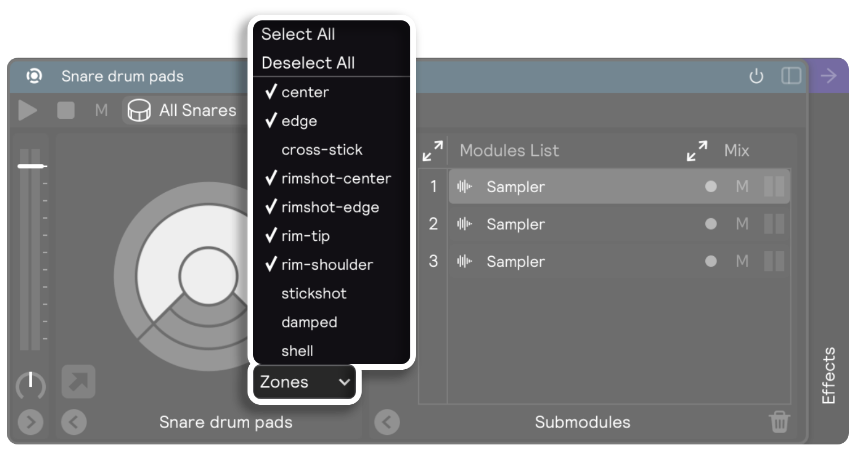Enable the cross-stick zone
Screen dimensions: 868x458
(322, 150)
